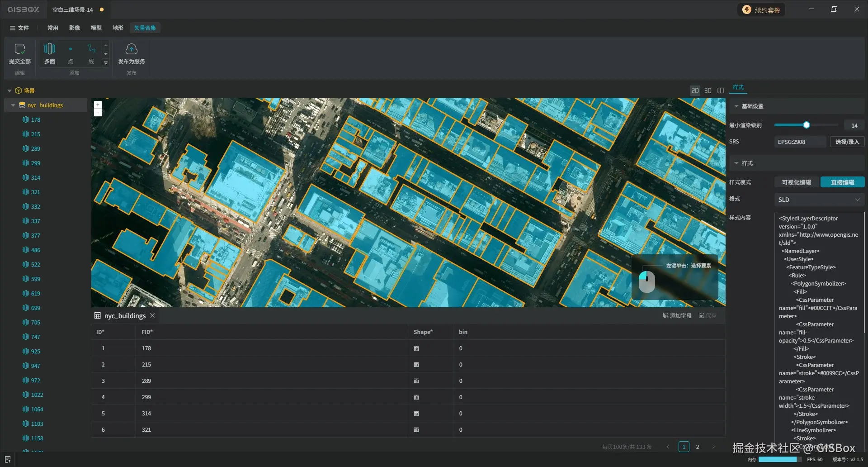This screenshot has height=467, width=868.
Task: Open the 格式 SLD dropdown
Action: 819,200
